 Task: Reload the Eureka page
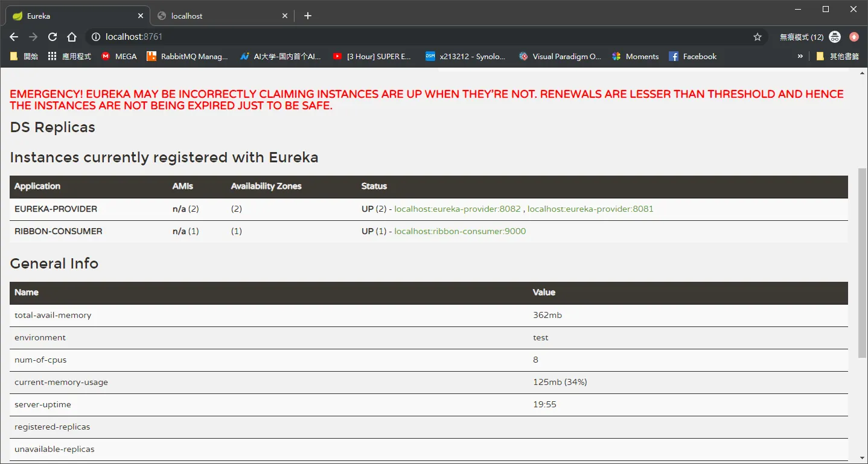pos(53,37)
